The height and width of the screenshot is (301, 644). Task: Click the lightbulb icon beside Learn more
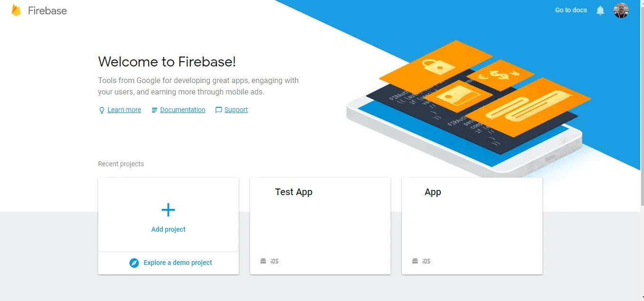point(102,110)
